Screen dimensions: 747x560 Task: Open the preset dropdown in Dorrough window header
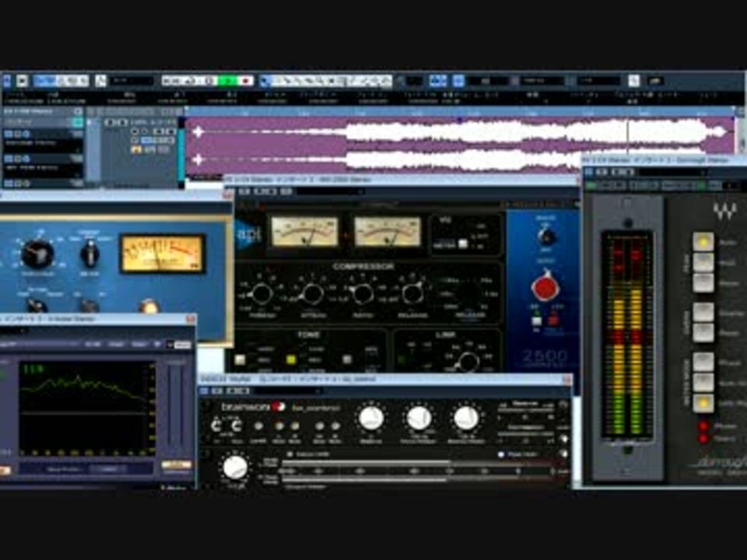[x=672, y=172]
